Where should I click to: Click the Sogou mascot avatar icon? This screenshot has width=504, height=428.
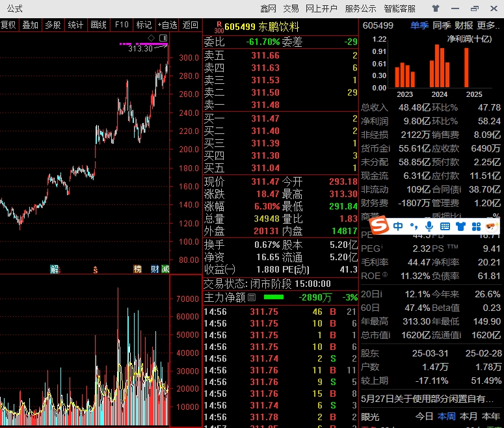[492, 226]
